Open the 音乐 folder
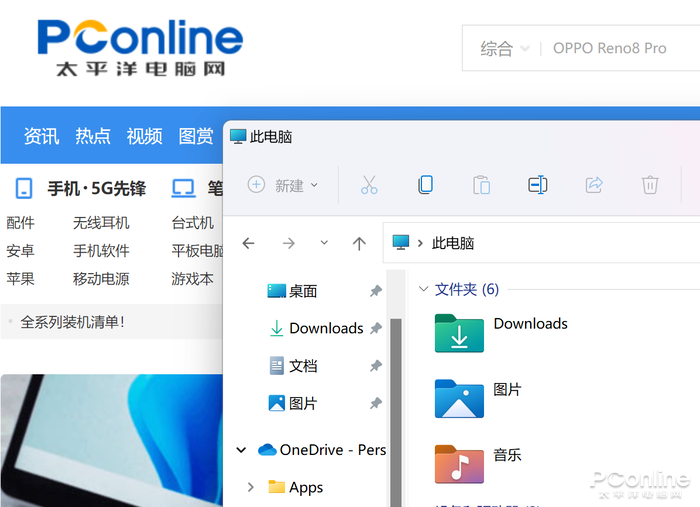Screen dimensions: 700x507 click(459, 463)
